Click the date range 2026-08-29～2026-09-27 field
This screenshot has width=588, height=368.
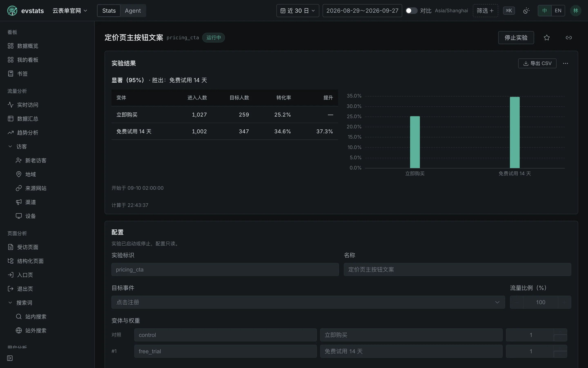(362, 11)
